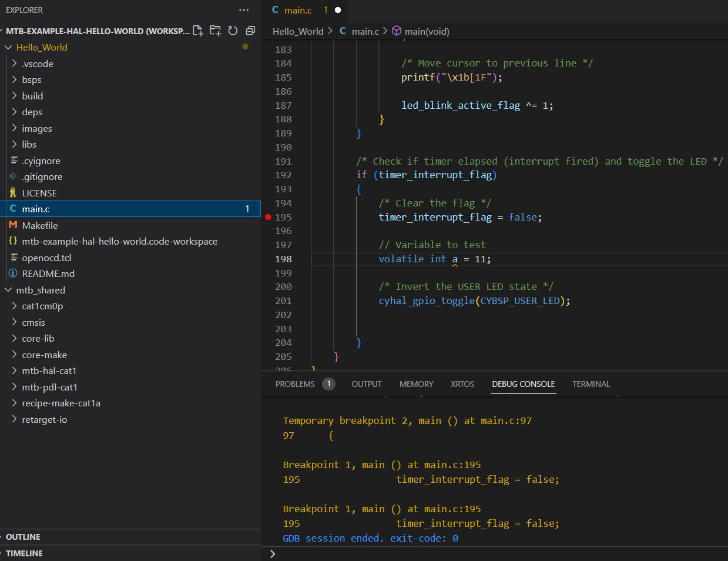The height and width of the screenshot is (561, 728).
Task: Click the New Folder icon in Explorer
Action: point(215,31)
